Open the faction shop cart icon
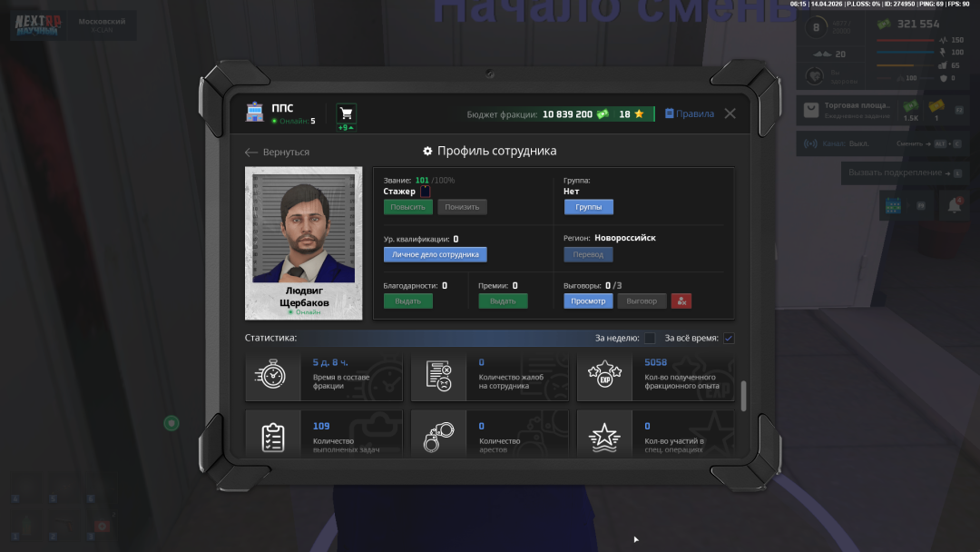Viewport: 980px width, 552px height. [x=346, y=113]
